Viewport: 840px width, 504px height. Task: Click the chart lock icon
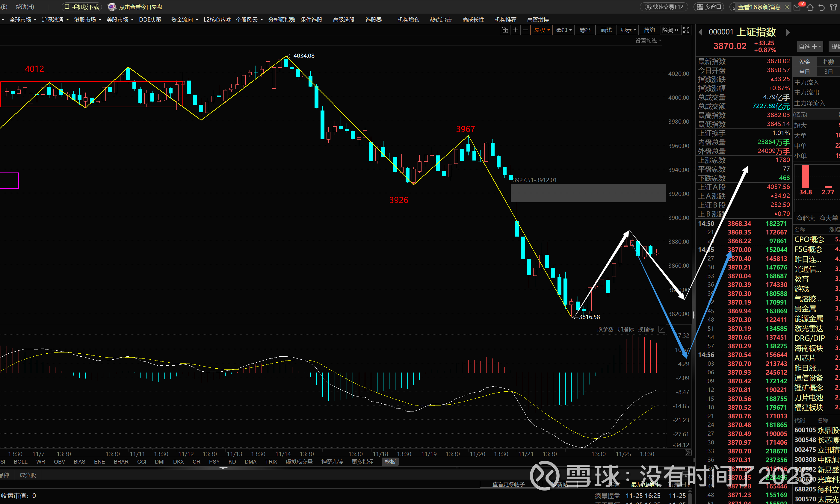(505, 30)
